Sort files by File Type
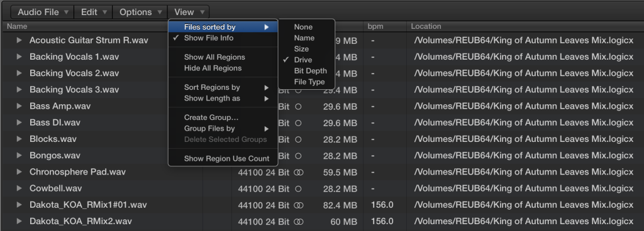Image resolution: width=644 pixels, height=231 pixels. tap(306, 82)
